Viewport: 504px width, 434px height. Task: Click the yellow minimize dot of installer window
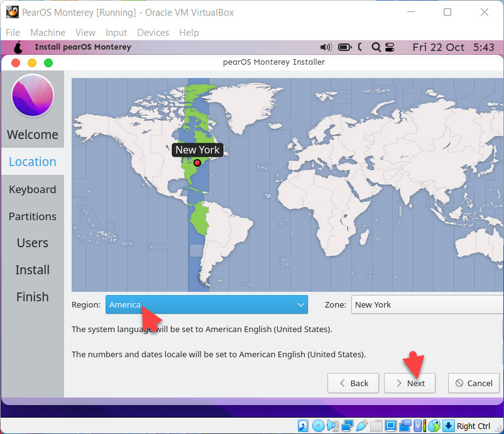pyautogui.click(x=32, y=63)
